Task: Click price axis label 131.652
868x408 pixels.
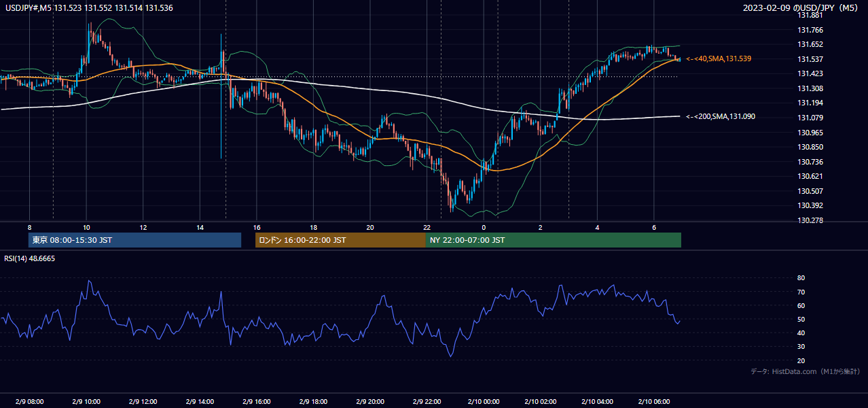Action: (x=810, y=44)
